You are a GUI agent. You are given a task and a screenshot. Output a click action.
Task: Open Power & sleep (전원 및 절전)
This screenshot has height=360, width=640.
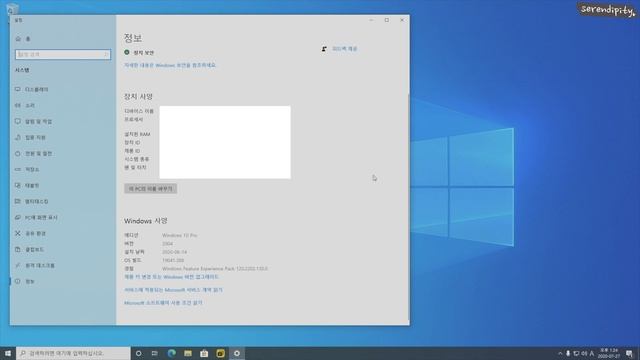(33, 153)
